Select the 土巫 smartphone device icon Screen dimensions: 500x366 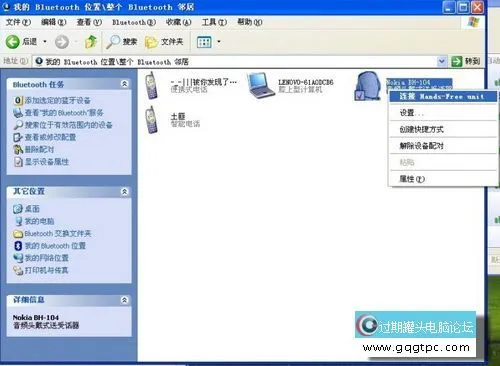tap(152, 120)
